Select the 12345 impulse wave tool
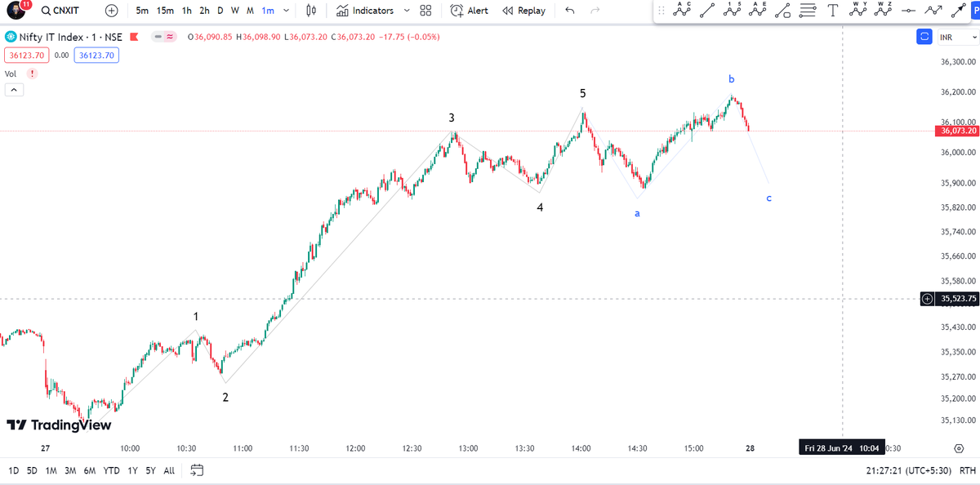 point(733,11)
